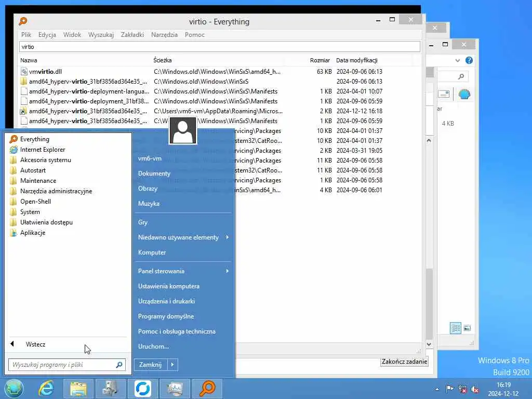
Task: Click the Start orb button on taskbar
Action: pos(14,389)
